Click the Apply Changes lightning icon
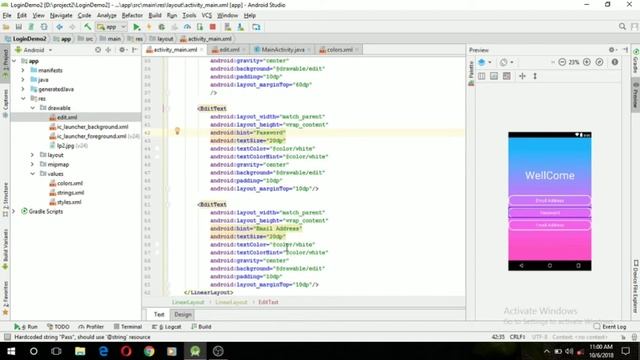The width and height of the screenshot is (640, 360). 149,27
